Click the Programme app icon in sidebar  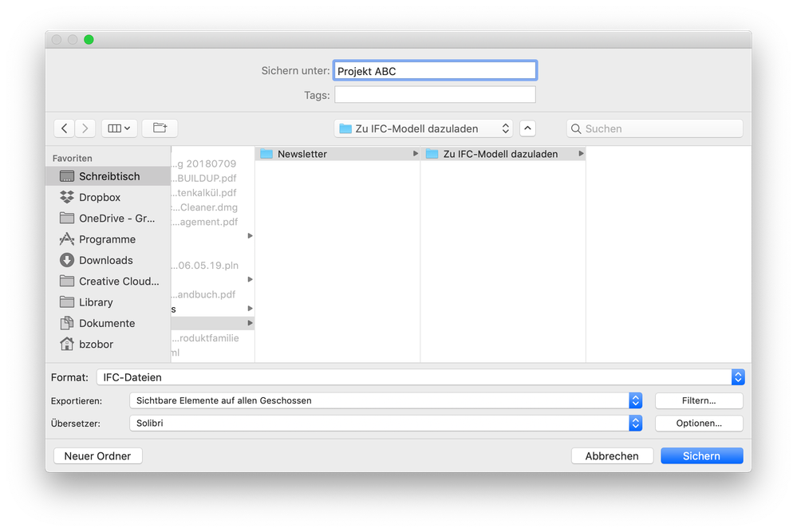point(66,238)
